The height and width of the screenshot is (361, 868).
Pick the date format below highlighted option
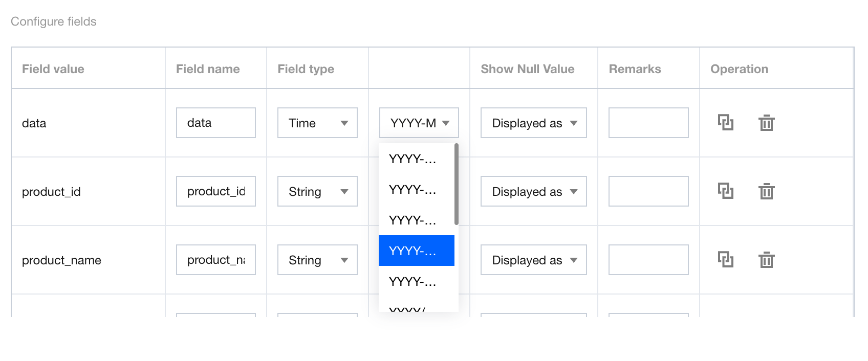(416, 281)
